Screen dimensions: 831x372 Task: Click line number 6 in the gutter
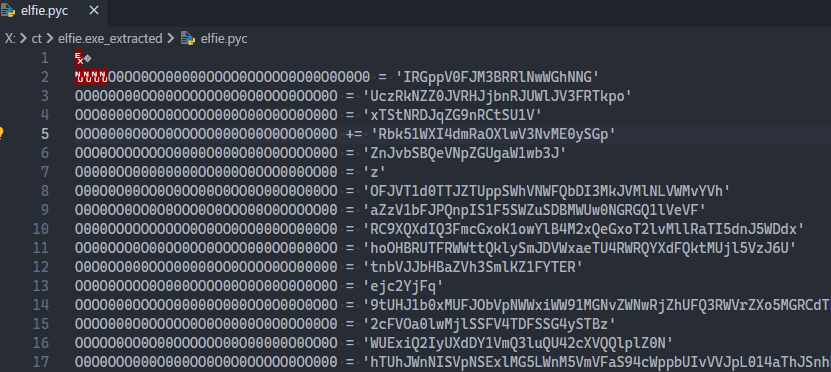click(x=45, y=153)
